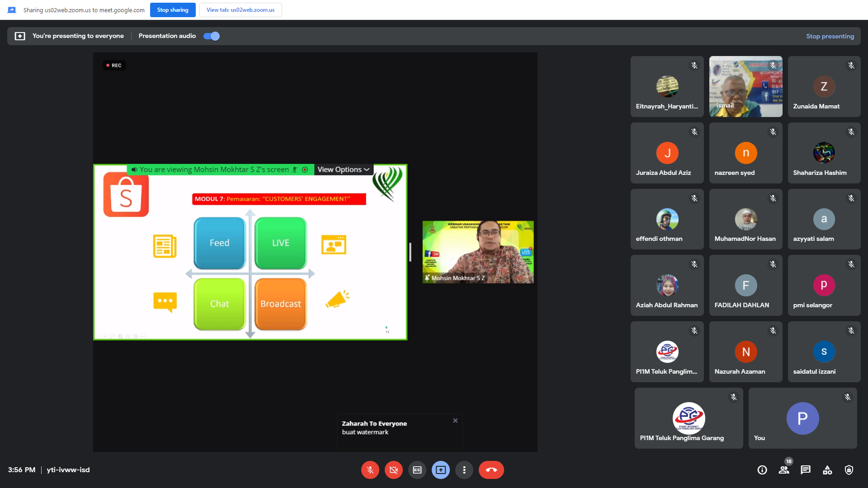Image resolution: width=868 pixels, height=488 pixels.
Task: Show the people list with 18 participants
Action: point(784,470)
